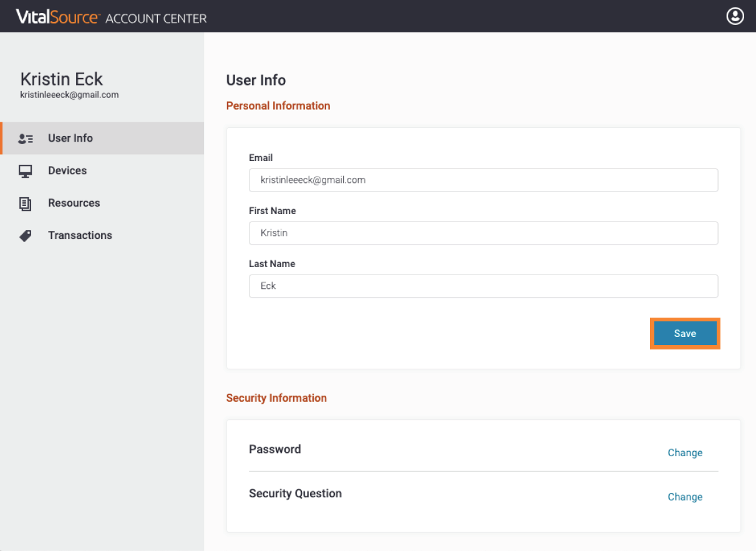The height and width of the screenshot is (551, 756).
Task: Click the User Info person-list icon
Action: (x=26, y=139)
